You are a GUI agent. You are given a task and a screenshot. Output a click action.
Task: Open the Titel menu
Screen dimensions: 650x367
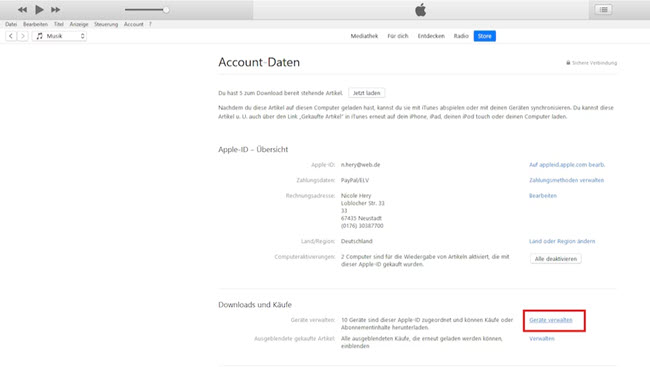59,24
